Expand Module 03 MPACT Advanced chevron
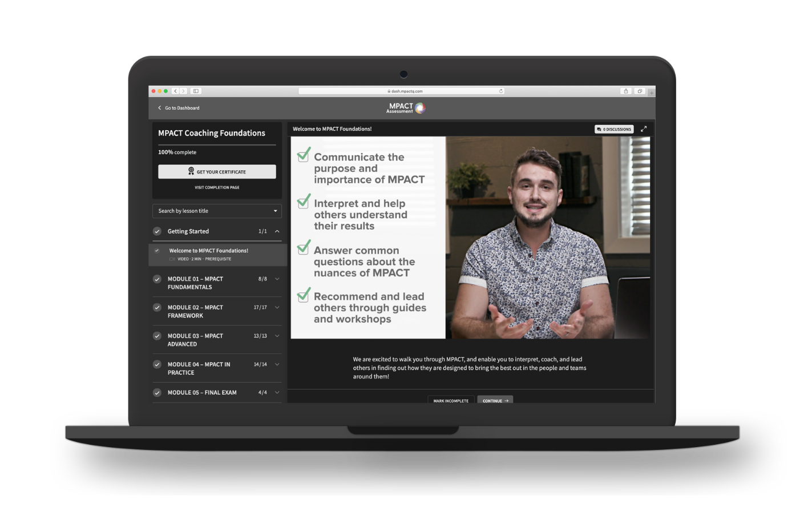Viewport: 812px width, 515px height. (277, 336)
